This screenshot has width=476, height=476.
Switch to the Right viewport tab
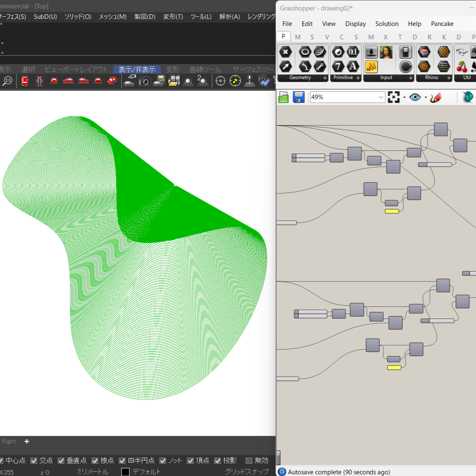[9, 441]
